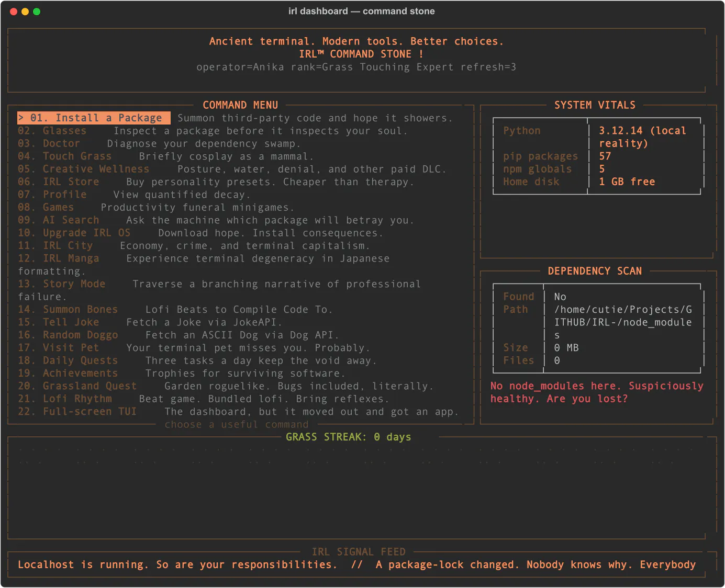This screenshot has height=588, width=725.
Task: Click the Python version 3.12.14 value
Action: (x=642, y=137)
